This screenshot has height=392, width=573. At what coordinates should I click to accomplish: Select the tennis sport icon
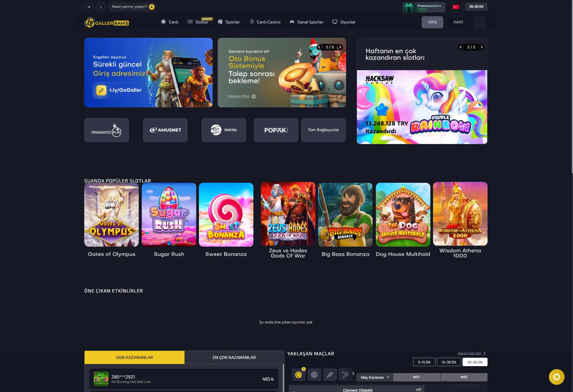click(x=299, y=375)
